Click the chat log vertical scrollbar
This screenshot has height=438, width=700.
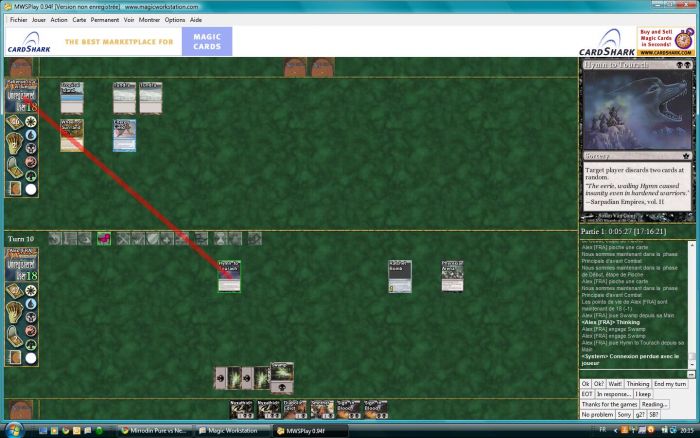coord(692,304)
